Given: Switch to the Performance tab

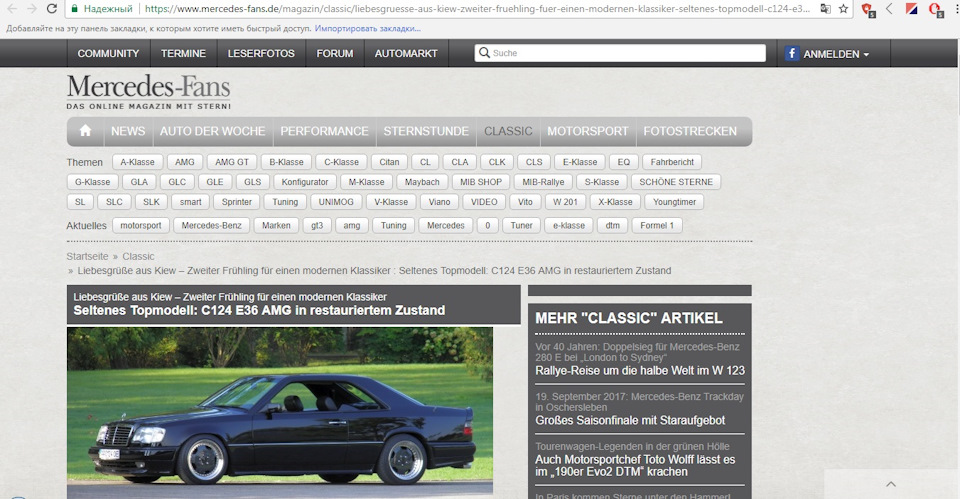Looking at the screenshot, I should 324,131.
